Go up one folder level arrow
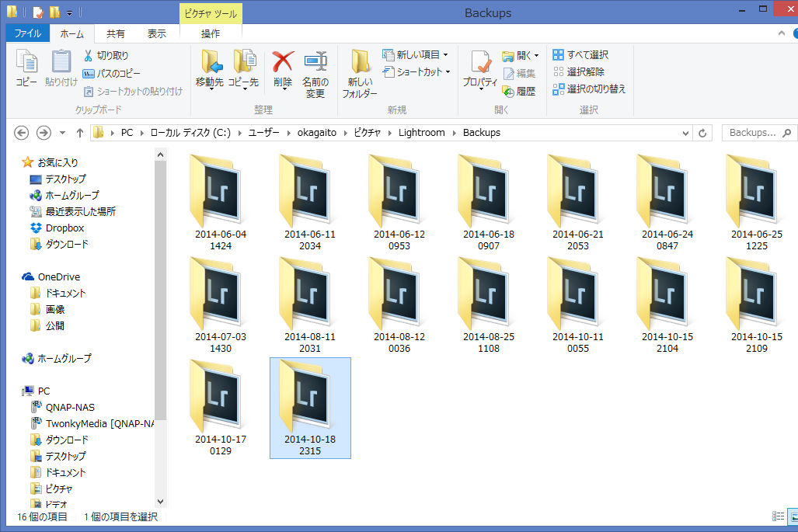The width and height of the screenshot is (798, 532). (80, 133)
